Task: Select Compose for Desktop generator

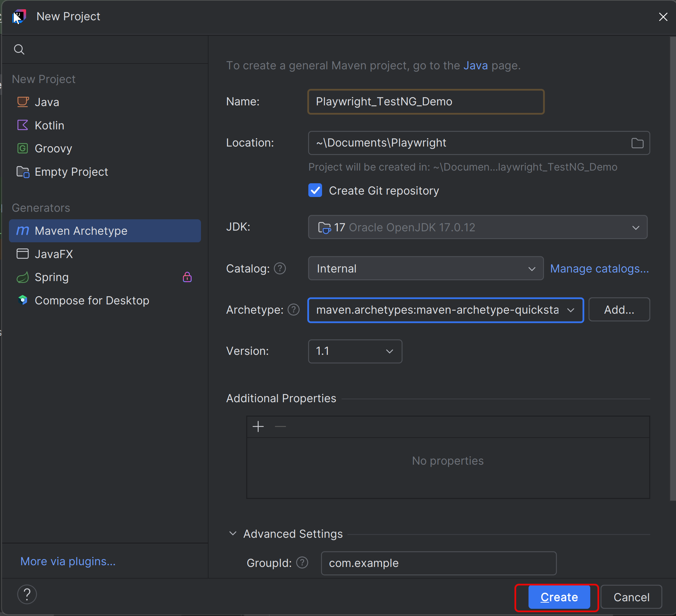Action: 92,301
